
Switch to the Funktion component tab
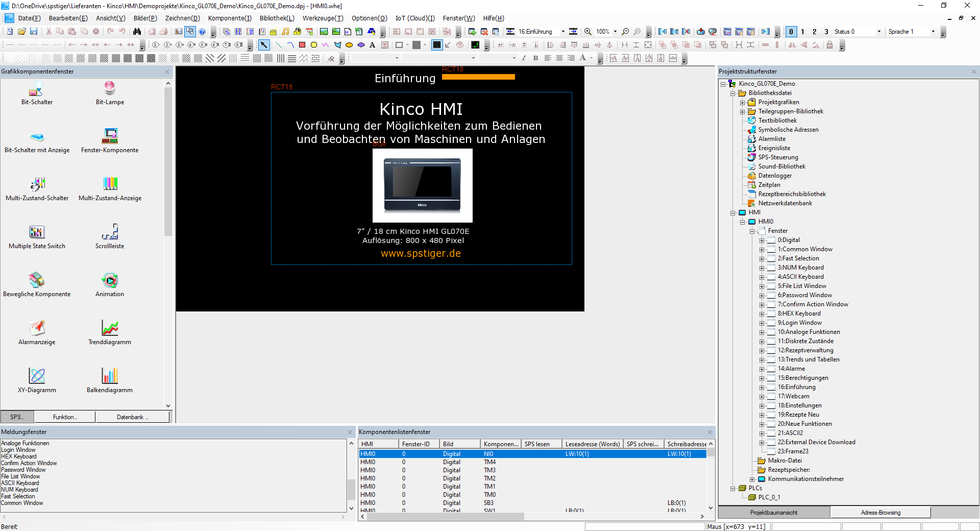[x=65, y=417]
